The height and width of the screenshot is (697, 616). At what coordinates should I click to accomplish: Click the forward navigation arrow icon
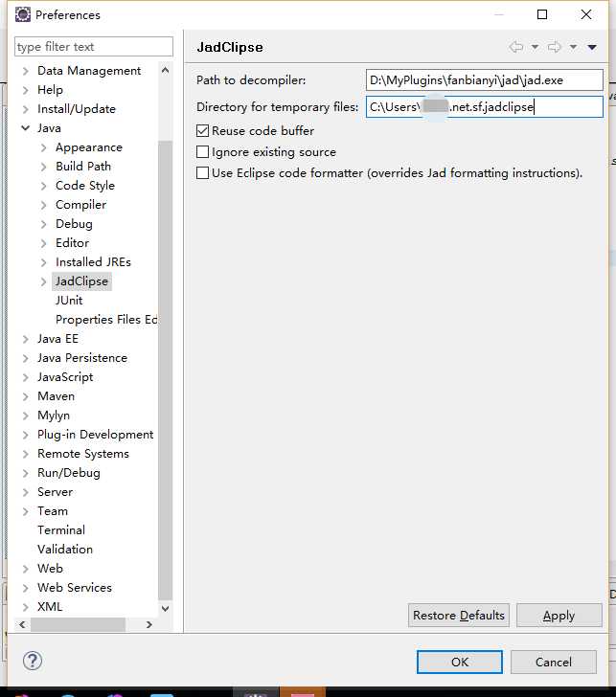554,47
